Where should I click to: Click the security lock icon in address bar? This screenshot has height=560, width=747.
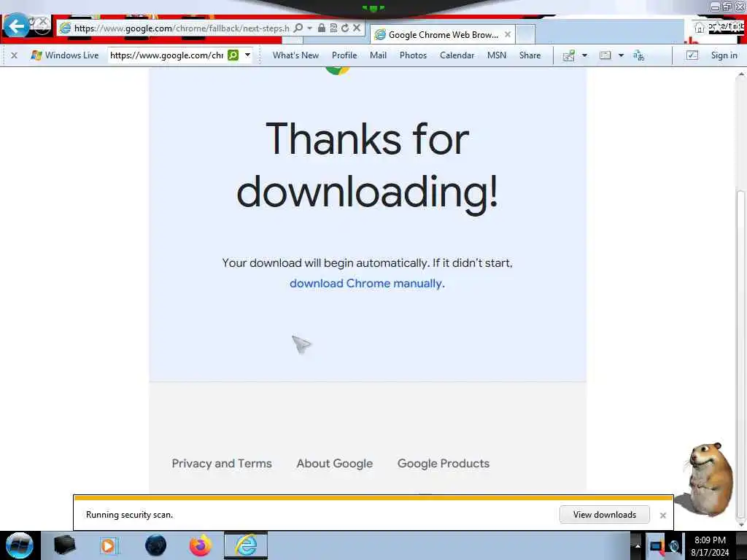(322, 28)
